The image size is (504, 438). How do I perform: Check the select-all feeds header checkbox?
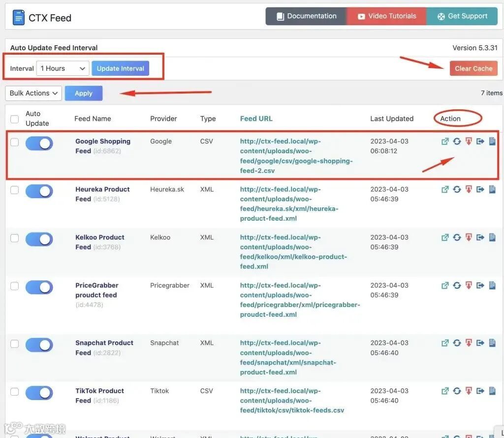point(14,119)
